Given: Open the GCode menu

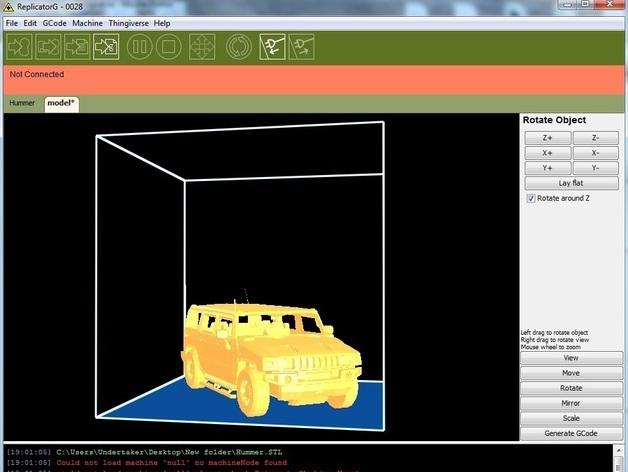Looking at the screenshot, I should [x=54, y=23].
